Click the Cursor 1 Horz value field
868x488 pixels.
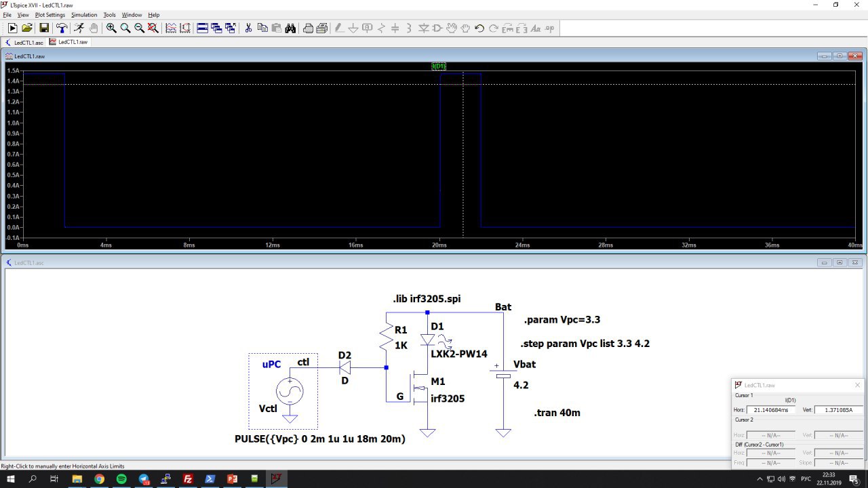point(772,410)
